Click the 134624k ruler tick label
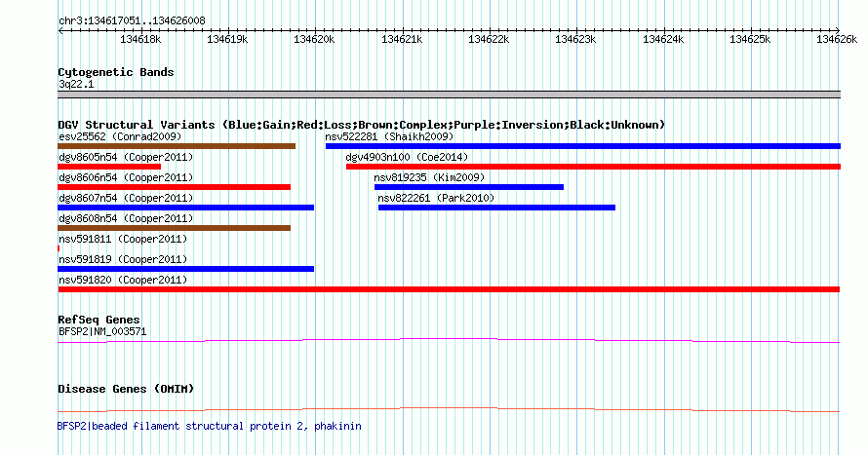Viewport: 868px width, 455px height. 663,40
